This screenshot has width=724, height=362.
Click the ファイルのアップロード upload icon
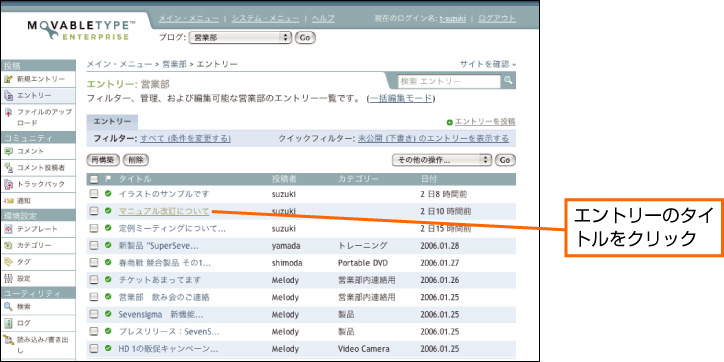[8, 112]
